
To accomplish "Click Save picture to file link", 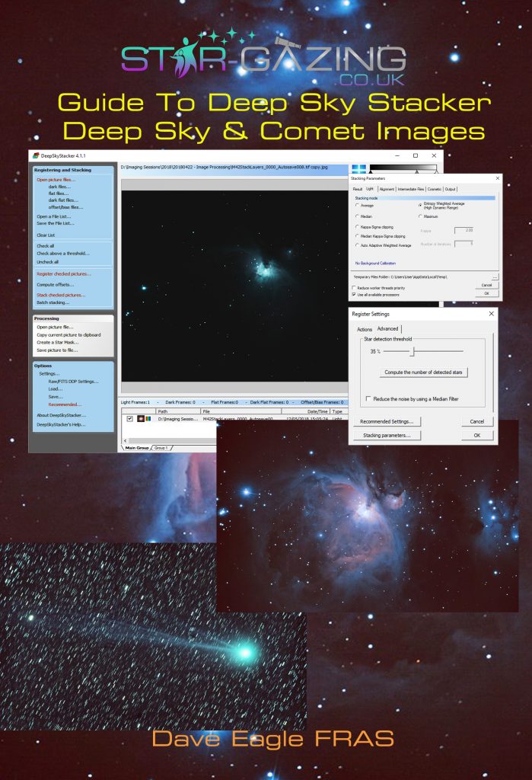I will coord(56,350).
